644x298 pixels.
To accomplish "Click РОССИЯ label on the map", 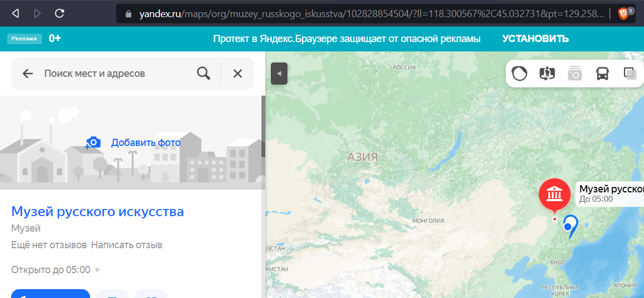I will tap(405, 67).
